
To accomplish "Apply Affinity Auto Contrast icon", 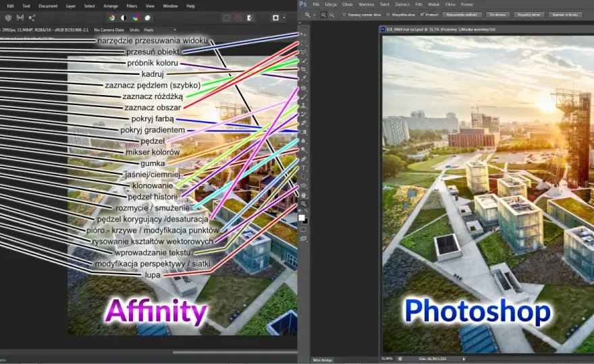I will 124,18.
